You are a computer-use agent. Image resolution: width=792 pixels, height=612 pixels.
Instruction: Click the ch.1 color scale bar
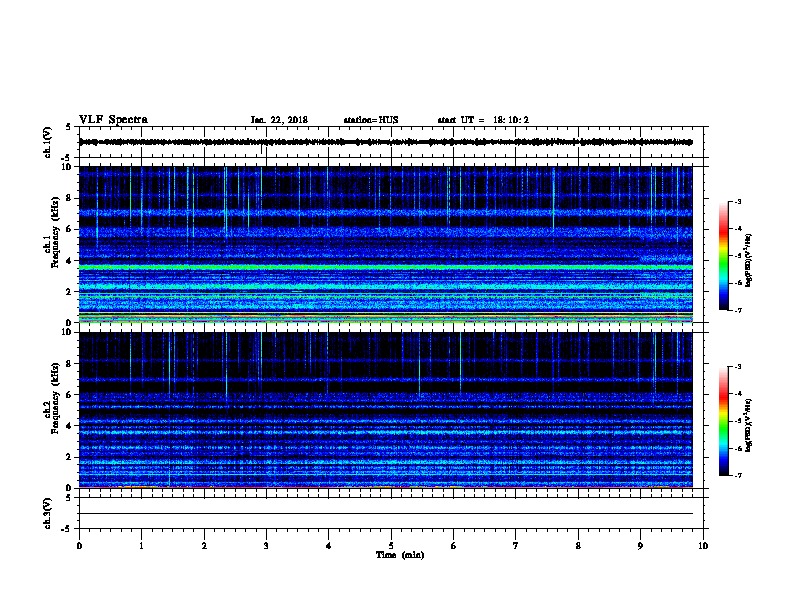(x=724, y=256)
